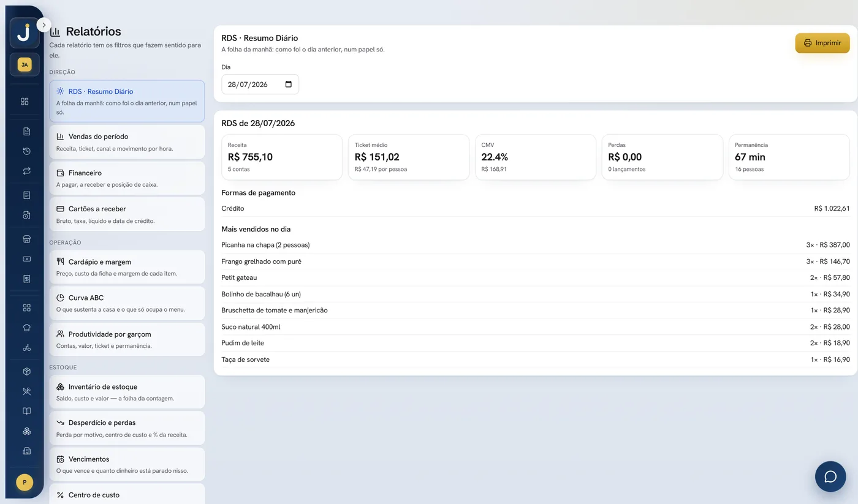Click the chef hat icon in sidebar

tap(26, 328)
